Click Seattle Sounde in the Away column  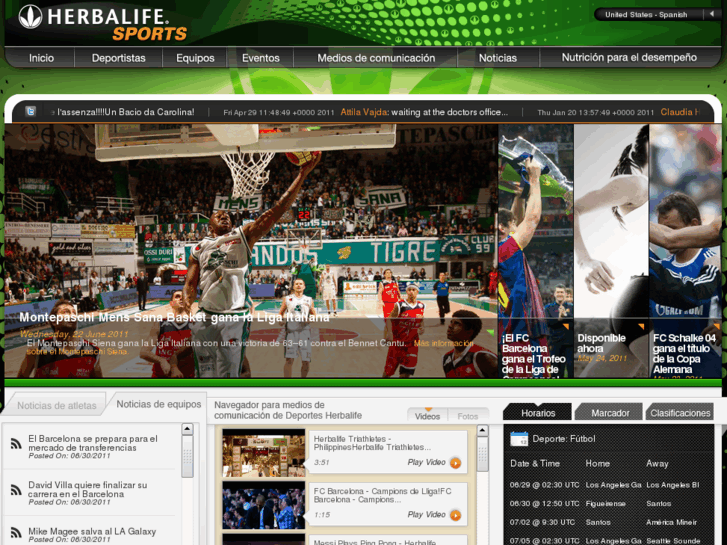click(x=673, y=540)
